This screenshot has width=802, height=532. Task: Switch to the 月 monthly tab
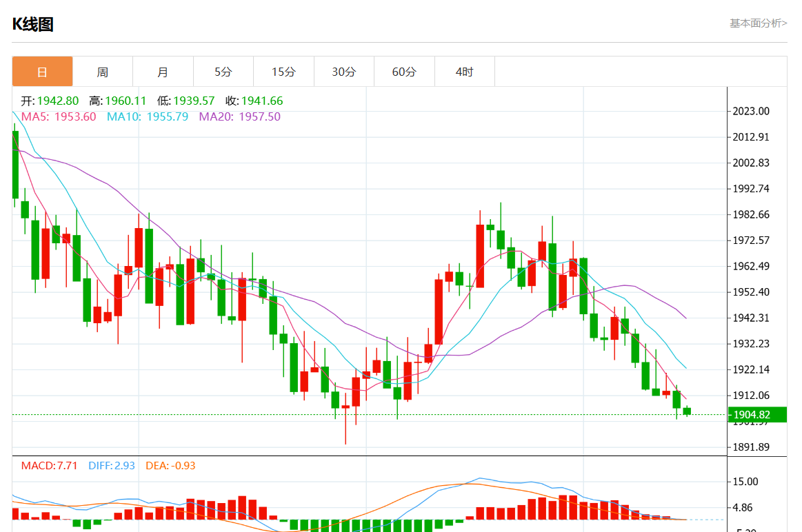tap(163, 72)
